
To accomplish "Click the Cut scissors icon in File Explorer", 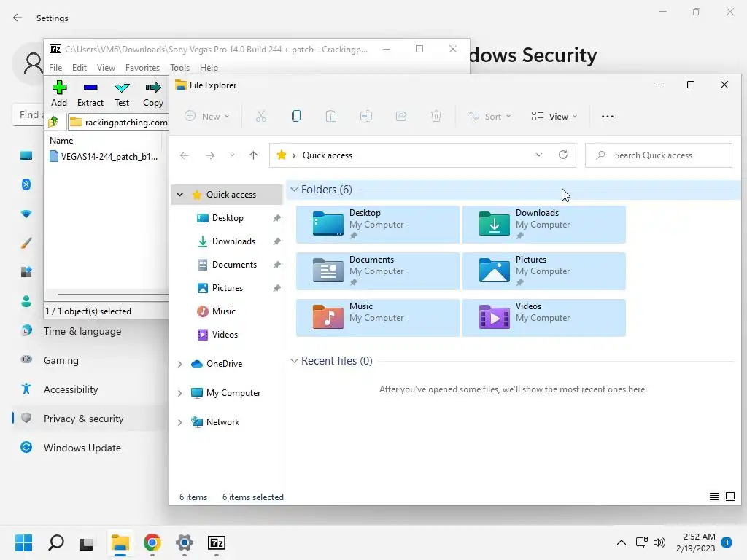I will (x=260, y=116).
